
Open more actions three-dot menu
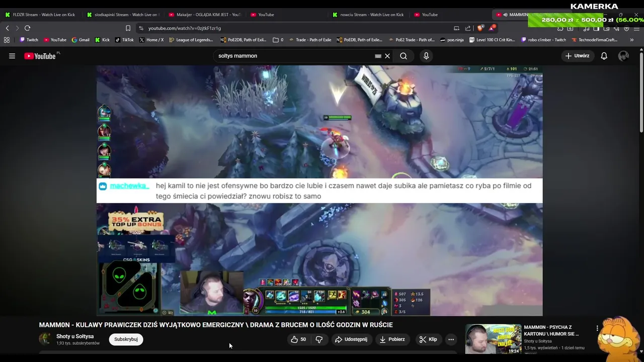coord(451,339)
